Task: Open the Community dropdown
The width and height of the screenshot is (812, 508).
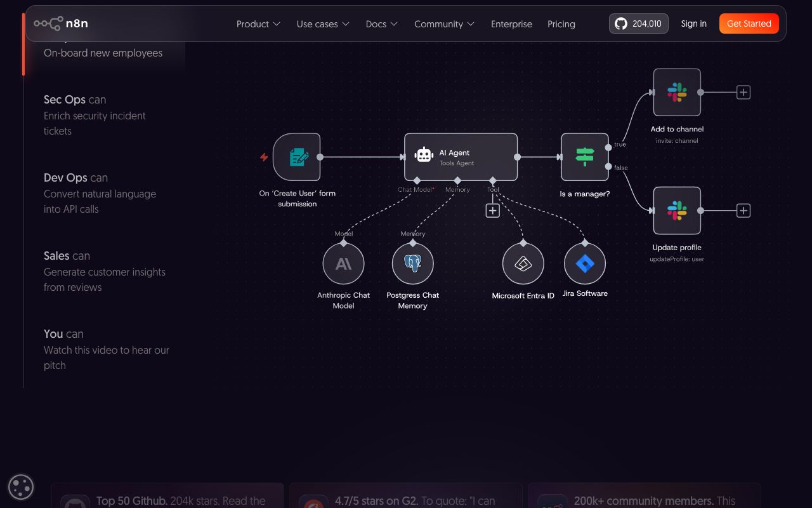Action: [444, 24]
